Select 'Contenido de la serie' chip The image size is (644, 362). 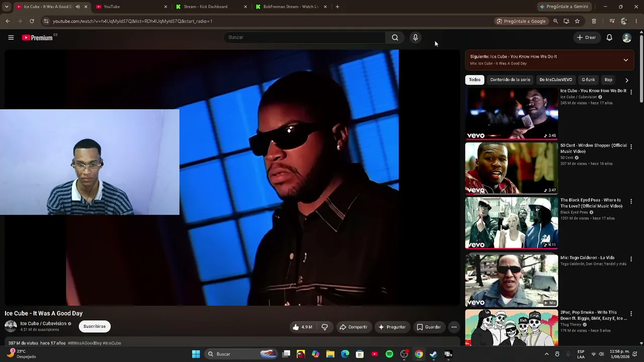pos(510,80)
